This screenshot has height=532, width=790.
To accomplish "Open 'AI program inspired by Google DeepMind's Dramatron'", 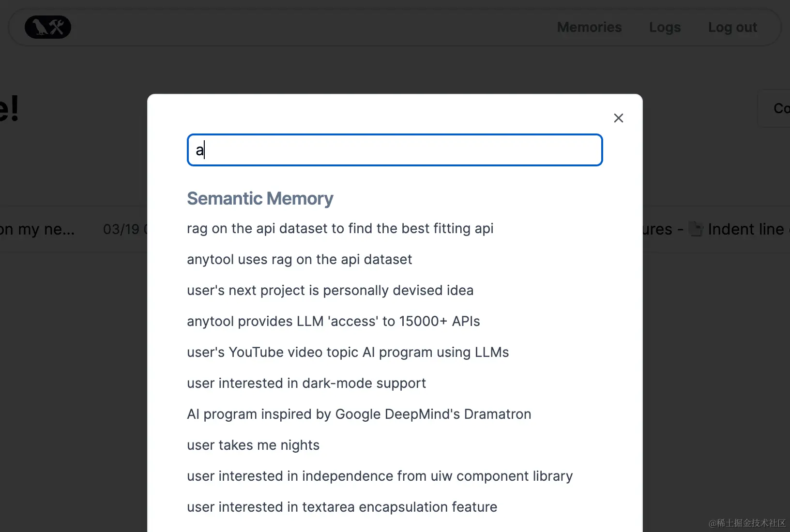I will point(359,414).
